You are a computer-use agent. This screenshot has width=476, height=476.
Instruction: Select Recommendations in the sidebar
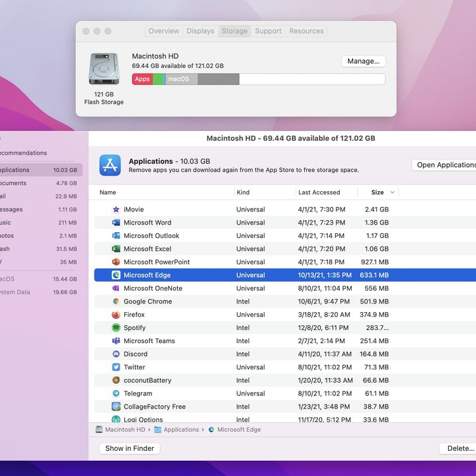tap(23, 153)
